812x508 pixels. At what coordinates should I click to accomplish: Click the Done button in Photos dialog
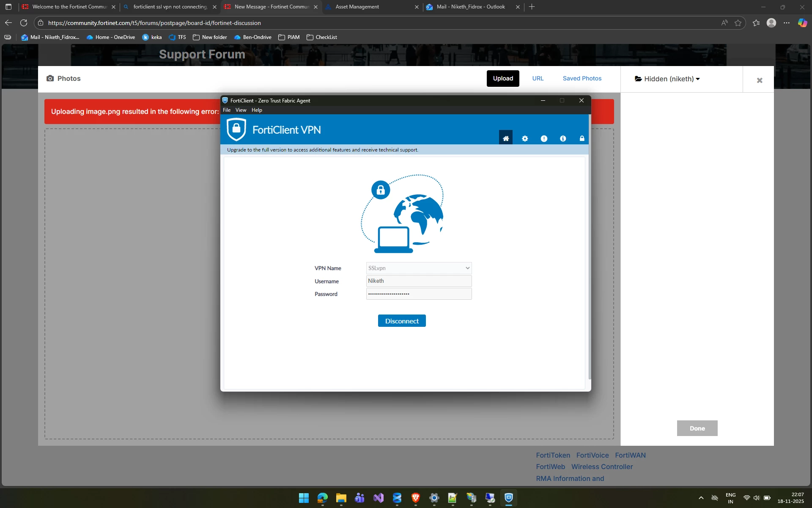[697, 428]
